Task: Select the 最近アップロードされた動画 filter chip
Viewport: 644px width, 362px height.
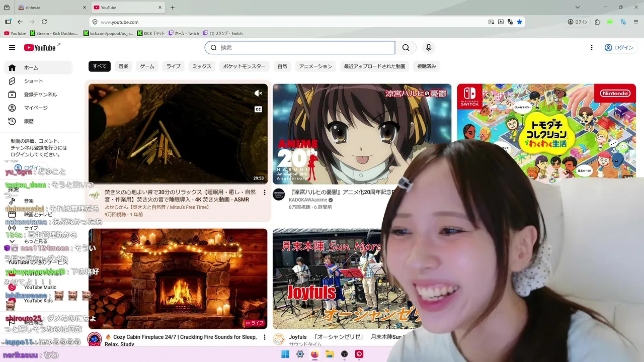Action: (375, 66)
